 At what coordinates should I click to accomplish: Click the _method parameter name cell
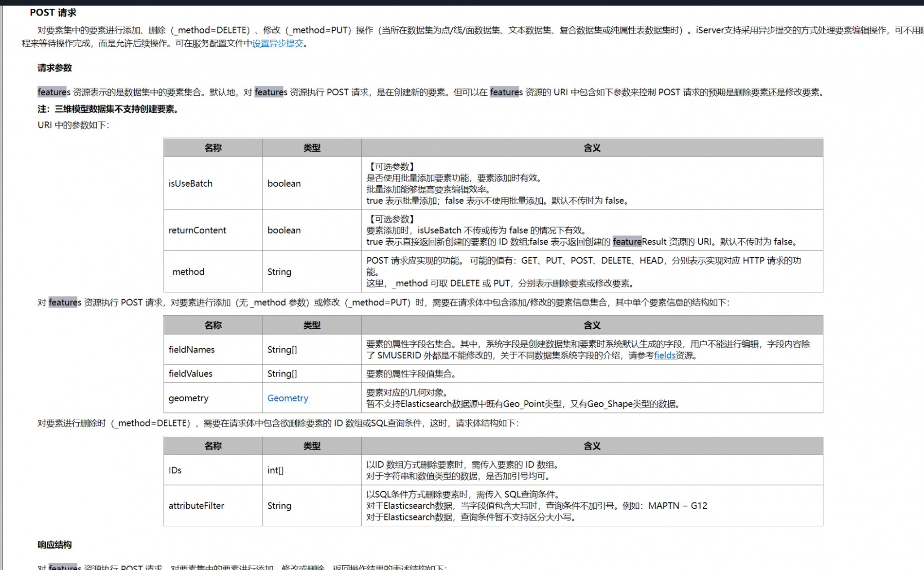[x=186, y=272]
